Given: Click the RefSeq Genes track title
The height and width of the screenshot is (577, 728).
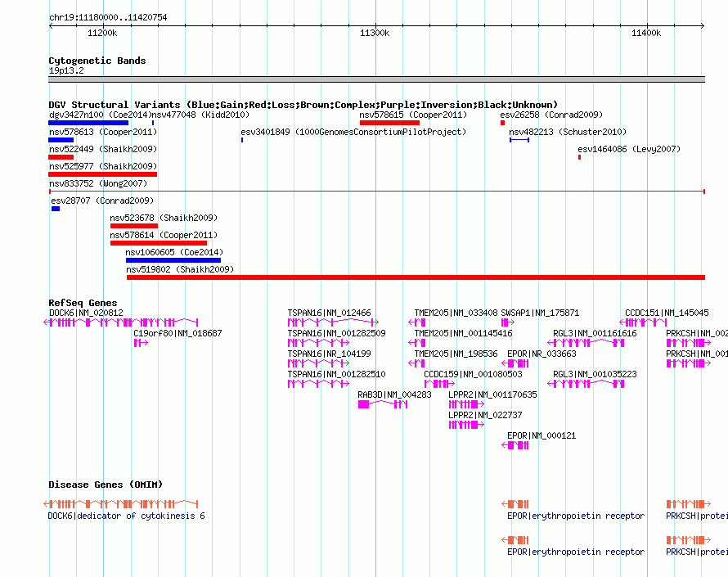Looking at the screenshot, I should coord(83,303).
